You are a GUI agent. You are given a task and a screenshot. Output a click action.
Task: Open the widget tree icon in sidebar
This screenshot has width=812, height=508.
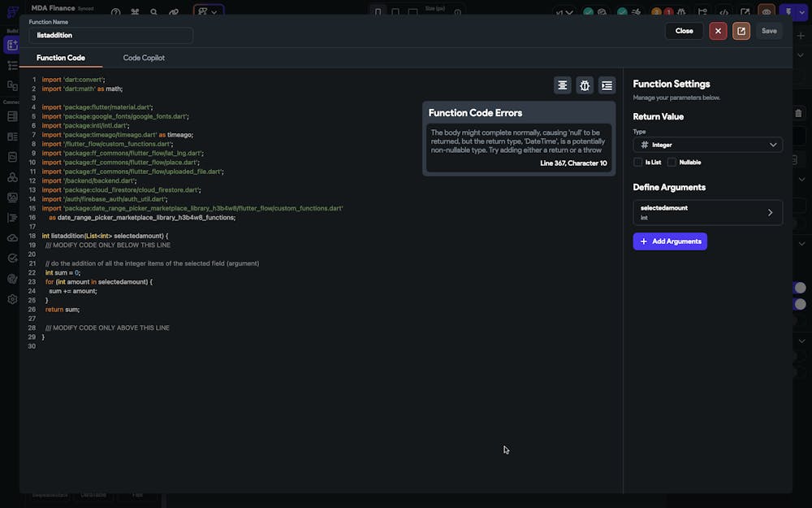click(x=12, y=65)
